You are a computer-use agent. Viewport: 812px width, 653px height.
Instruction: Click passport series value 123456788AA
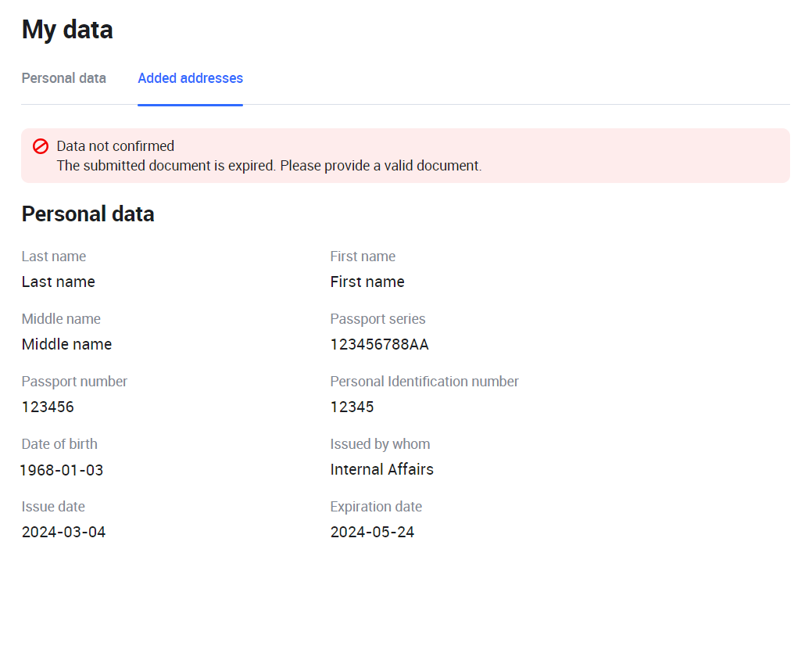tap(379, 344)
